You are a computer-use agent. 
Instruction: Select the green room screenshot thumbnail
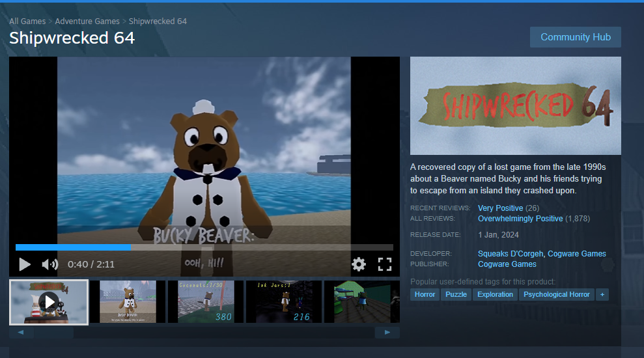[362, 302]
